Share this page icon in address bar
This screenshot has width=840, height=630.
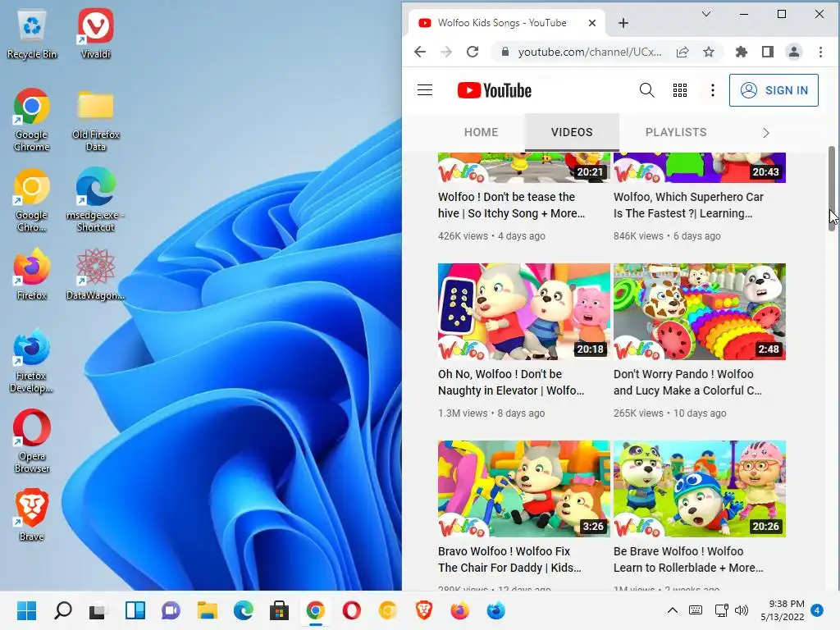pos(682,52)
